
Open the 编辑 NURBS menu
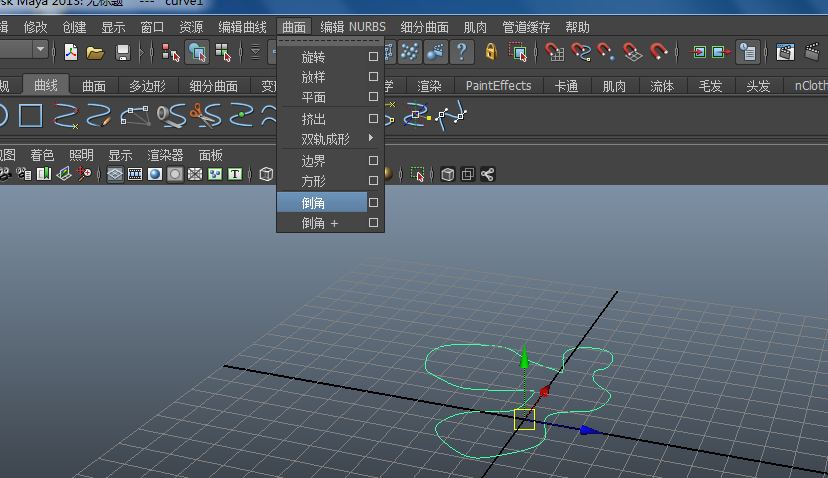(353, 27)
